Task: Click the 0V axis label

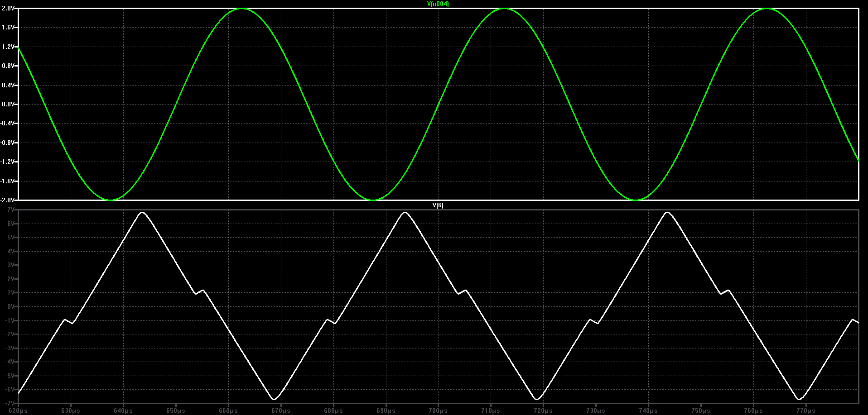Action: tap(11, 306)
